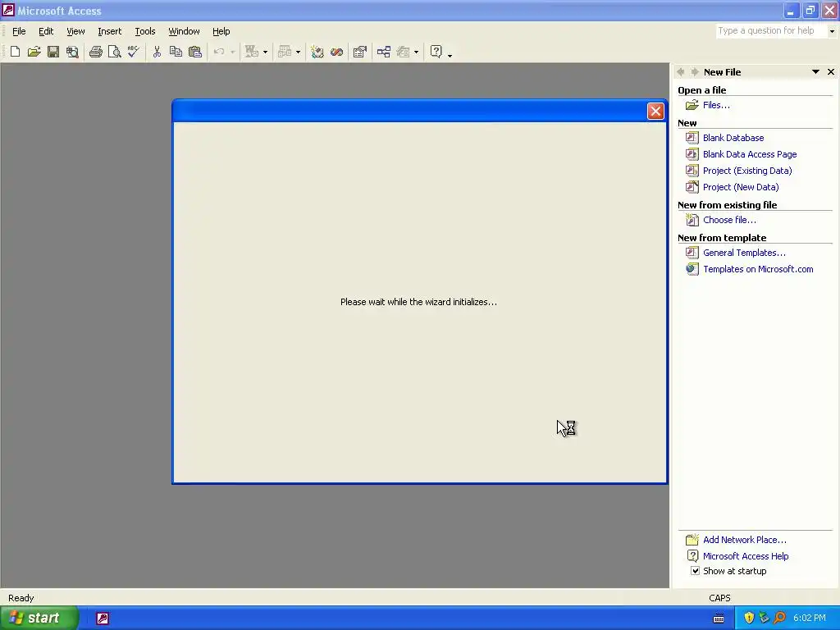The image size is (840, 630).
Task: Close the wizard initializing dialog
Action: click(x=655, y=111)
